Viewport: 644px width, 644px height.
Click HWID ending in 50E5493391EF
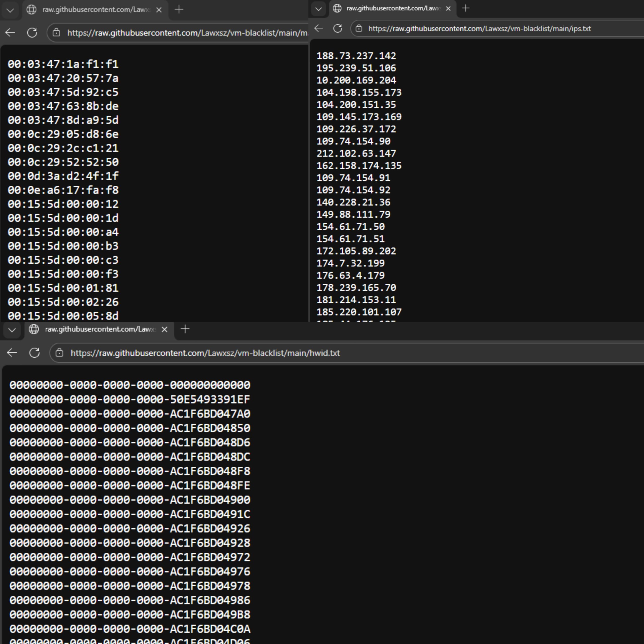[130, 399]
